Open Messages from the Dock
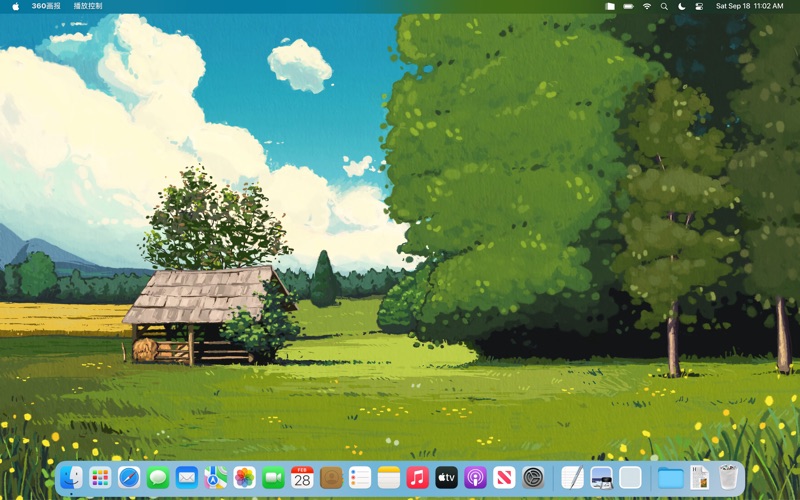Screen dimensions: 800x500 (x=158, y=478)
